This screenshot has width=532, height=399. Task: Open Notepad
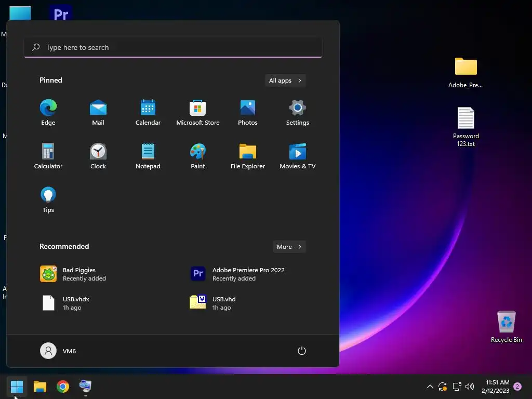point(148,156)
